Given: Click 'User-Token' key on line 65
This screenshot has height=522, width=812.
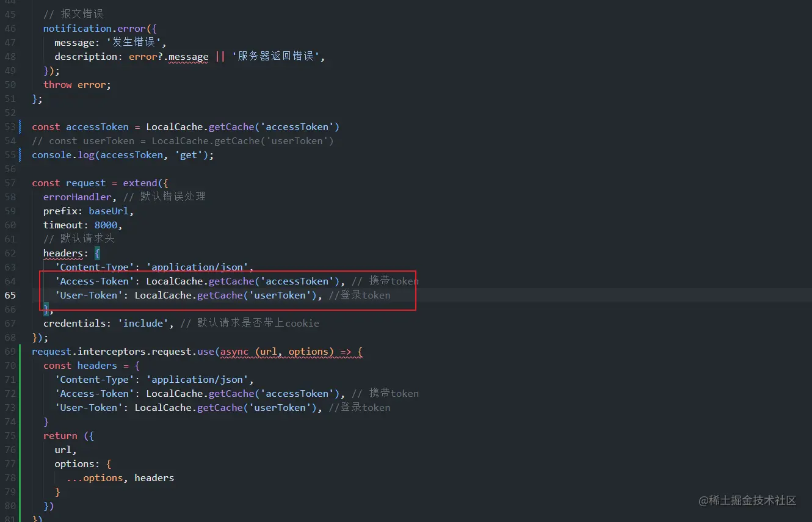Looking at the screenshot, I should coord(89,295).
